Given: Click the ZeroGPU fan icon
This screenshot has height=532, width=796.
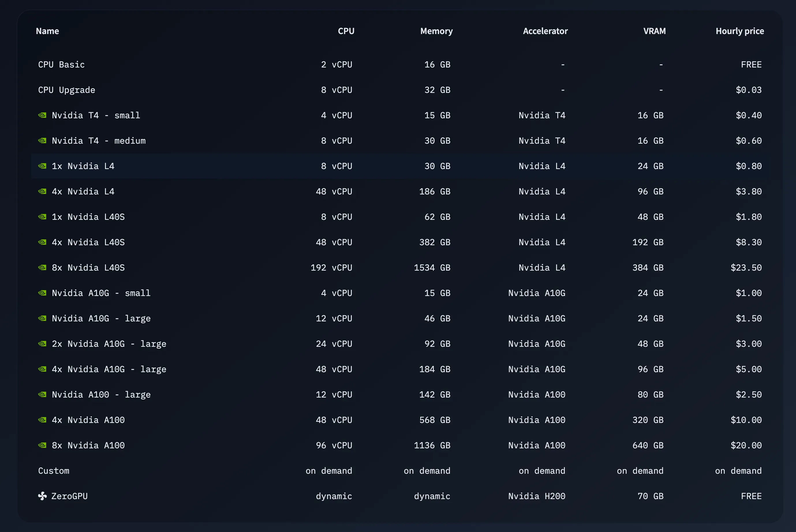Looking at the screenshot, I should point(42,496).
